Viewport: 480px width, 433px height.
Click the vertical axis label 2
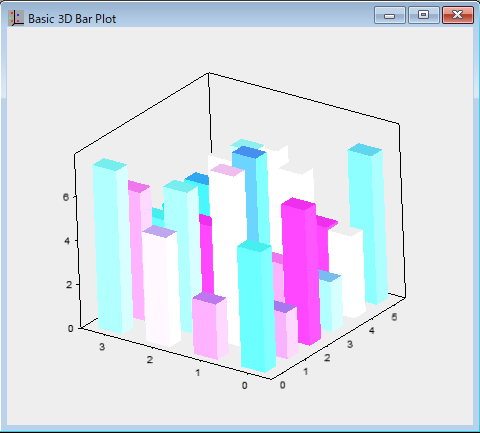[69, 285]
